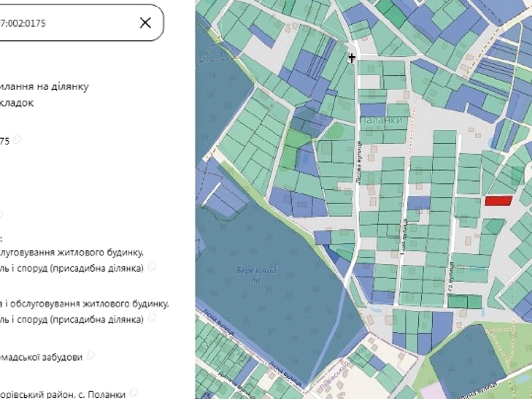Select the red highlighted parcel on the map

click(x=498, y=201)
